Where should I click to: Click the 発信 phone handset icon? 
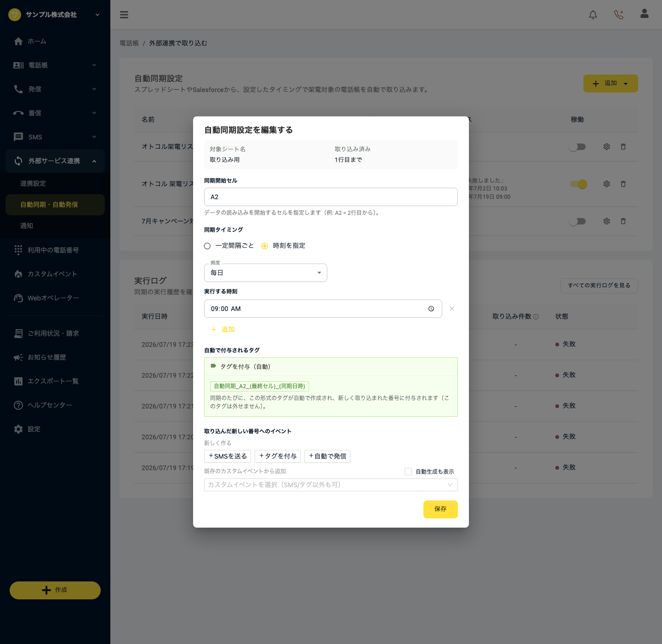[18, 89]
